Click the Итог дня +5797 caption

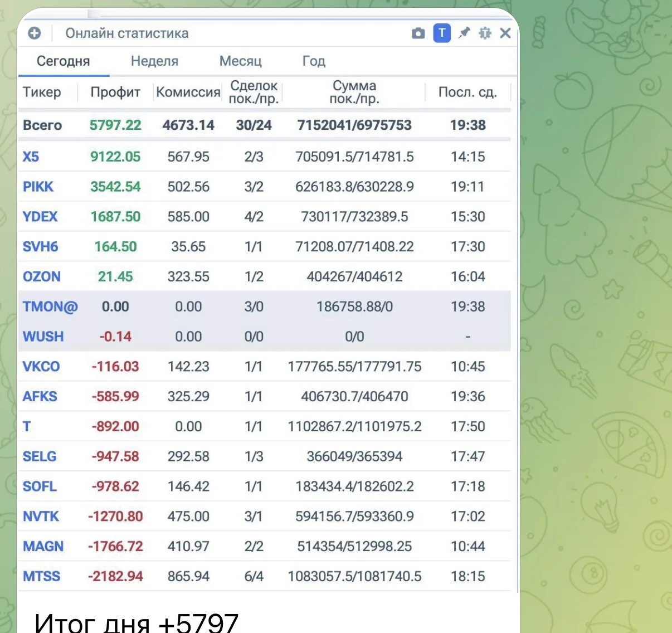coord(137,622)
